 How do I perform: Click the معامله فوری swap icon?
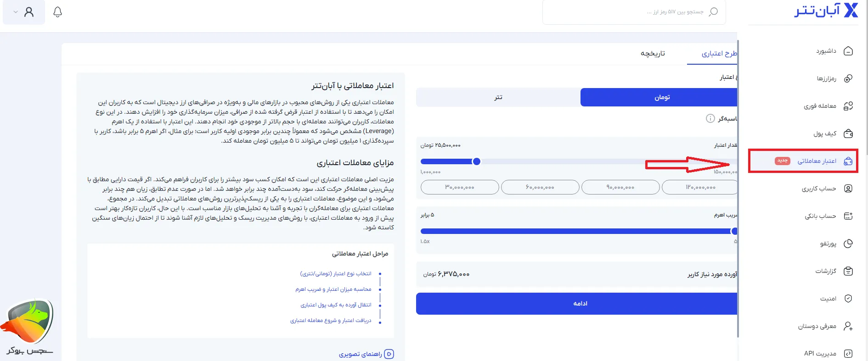(848, 106)
